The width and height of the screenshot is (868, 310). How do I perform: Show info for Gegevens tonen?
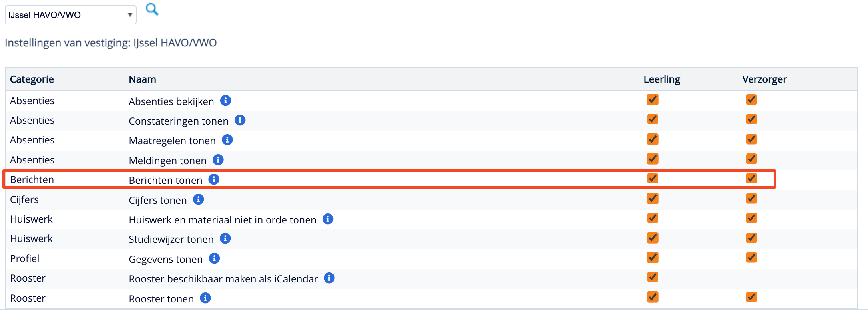point(215,258)
